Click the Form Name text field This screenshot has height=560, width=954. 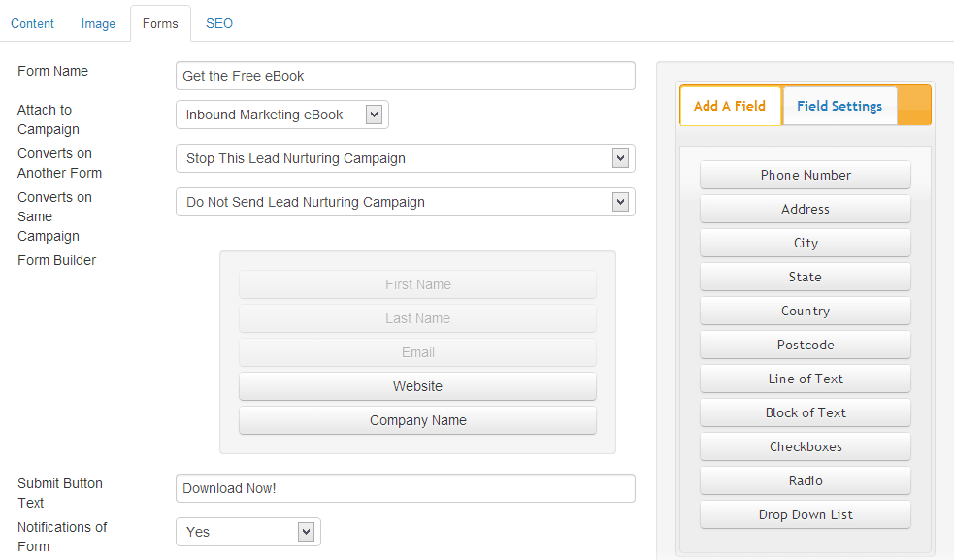click(x=405, y=76)
